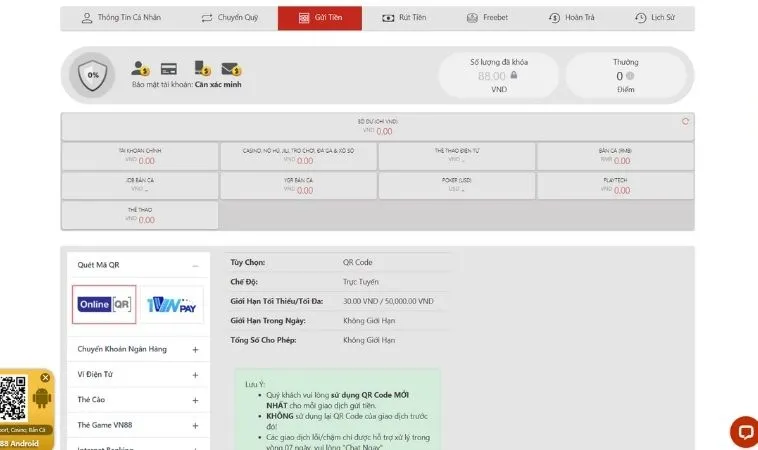Screen dimensions: 758x450
Task: View the Lịch Sử tab
Action: coord(655,18)
